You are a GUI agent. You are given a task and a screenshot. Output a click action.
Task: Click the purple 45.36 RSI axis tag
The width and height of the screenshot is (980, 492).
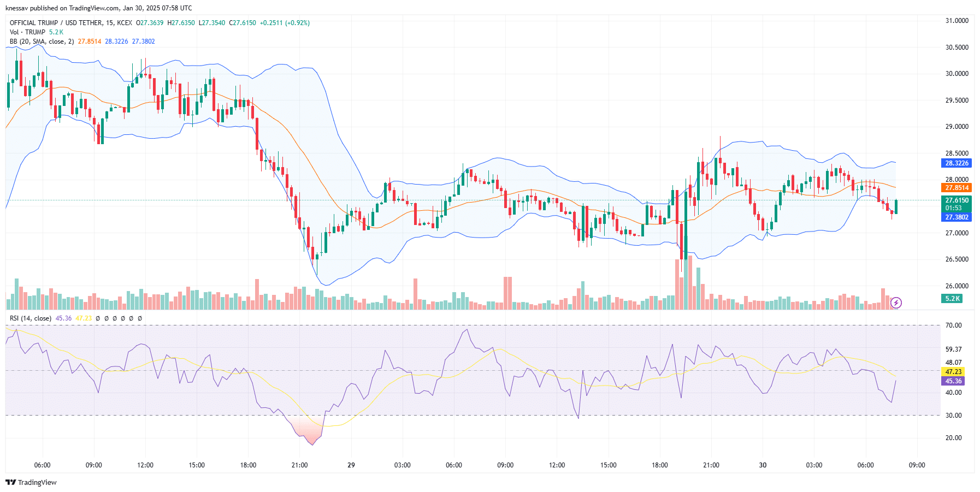coord(953,381)
